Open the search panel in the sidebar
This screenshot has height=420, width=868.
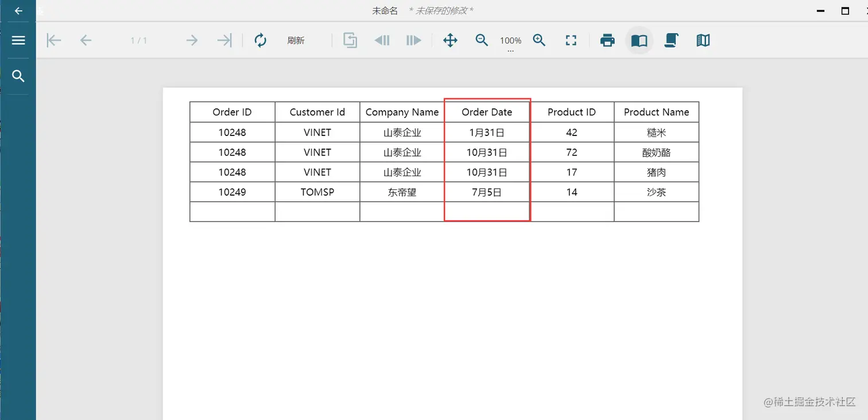tap(18, 76)
